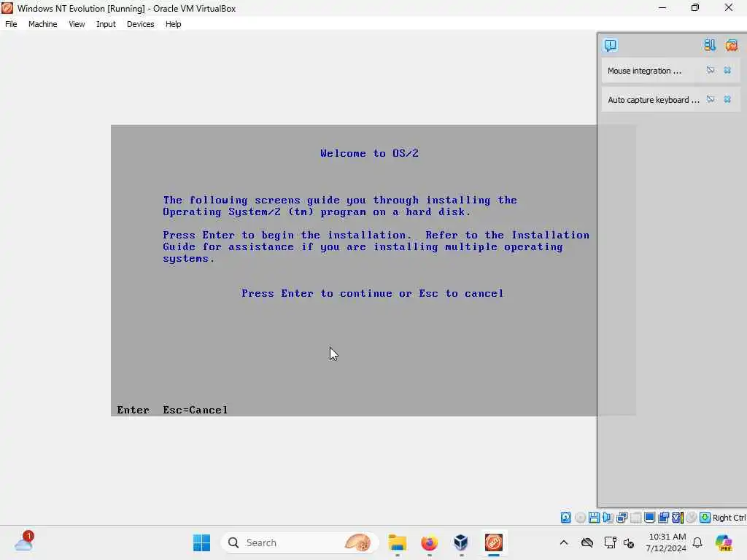Click the muted volume tray icon
The width and height of the screenshot is (747, 560).
[x=628, y=542]
